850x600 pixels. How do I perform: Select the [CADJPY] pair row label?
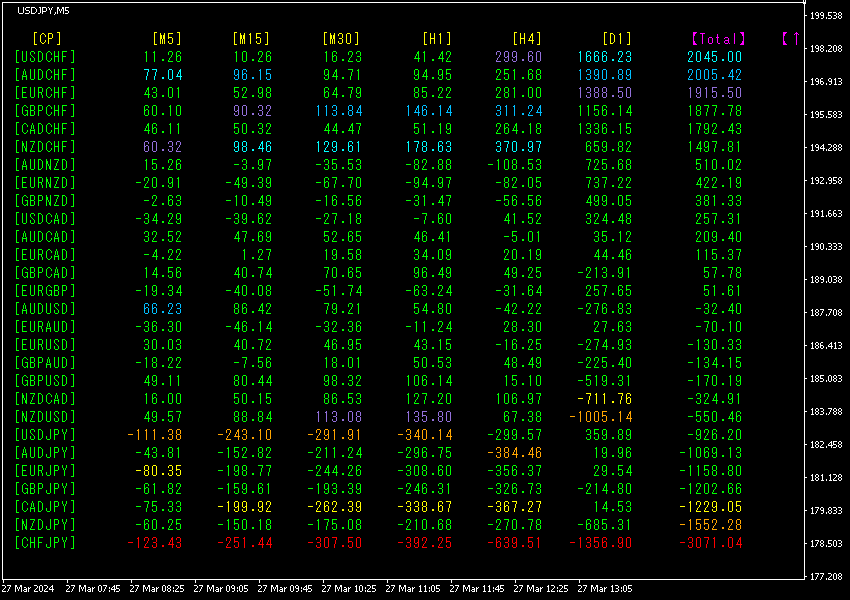(x=45, y=507)
